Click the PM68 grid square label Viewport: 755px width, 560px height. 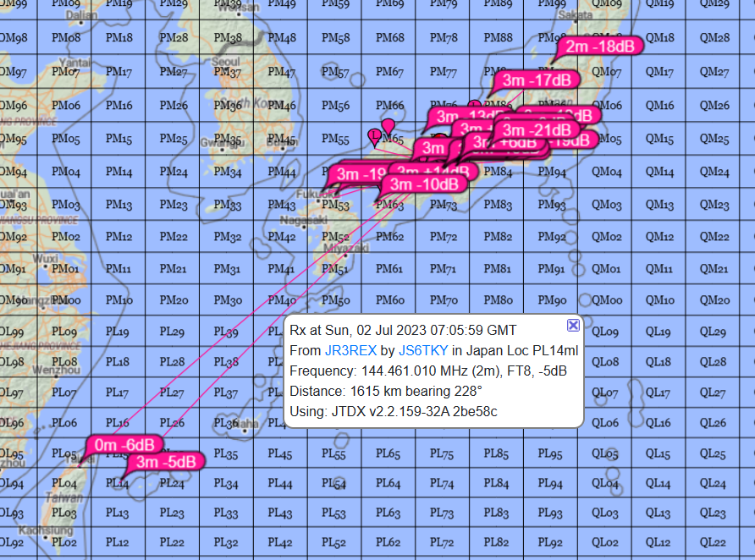[x=389, y=37]
